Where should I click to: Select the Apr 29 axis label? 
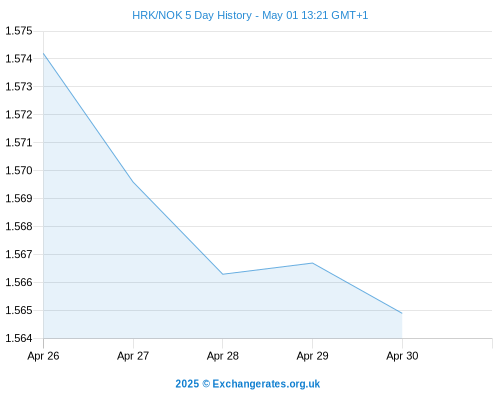pos(312,356)
